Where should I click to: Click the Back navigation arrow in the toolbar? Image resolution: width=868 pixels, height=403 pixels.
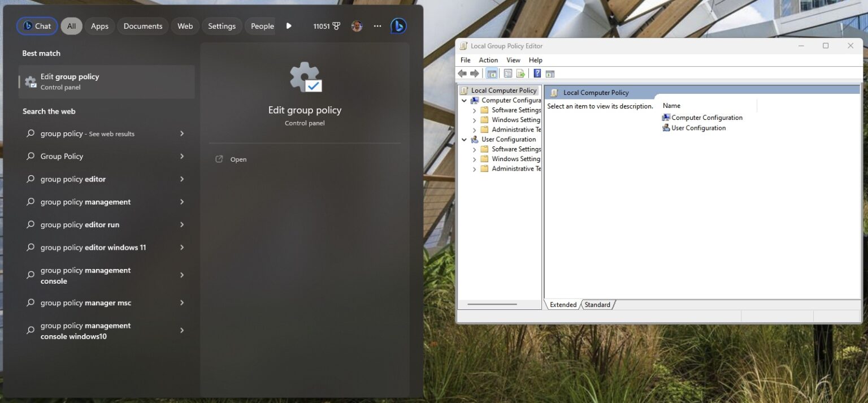coord(462,73)
